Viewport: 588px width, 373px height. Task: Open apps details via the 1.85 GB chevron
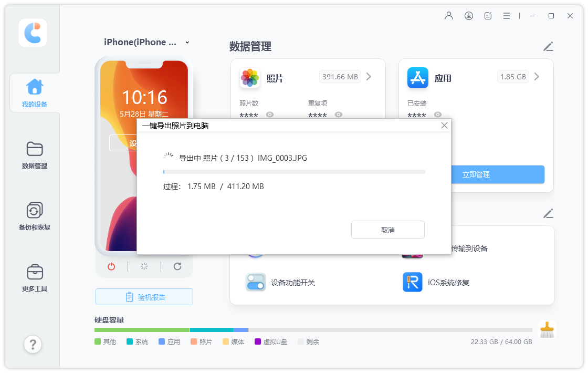point(537,76)
